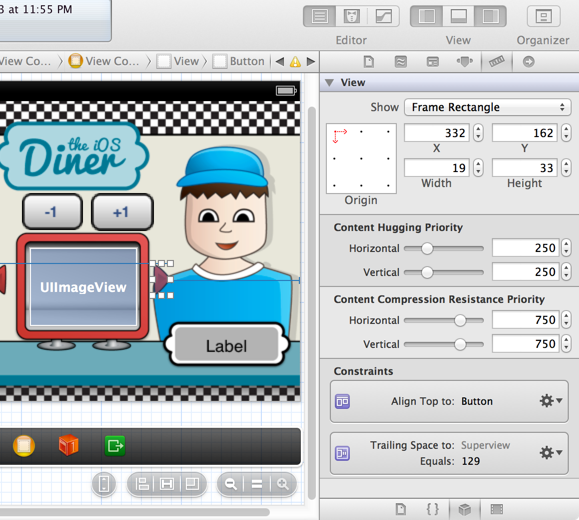Select the Label element on canvas
The image size is (579, 520).
click(x=226, y=346)
